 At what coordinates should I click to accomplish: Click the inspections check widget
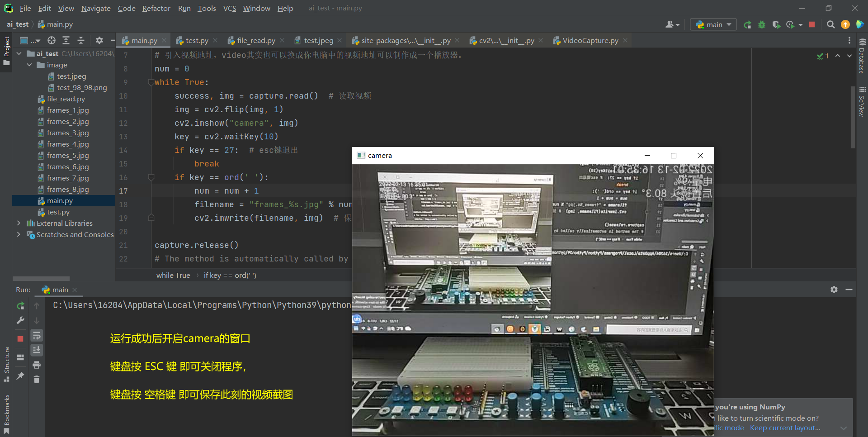[x=823, y=56]
